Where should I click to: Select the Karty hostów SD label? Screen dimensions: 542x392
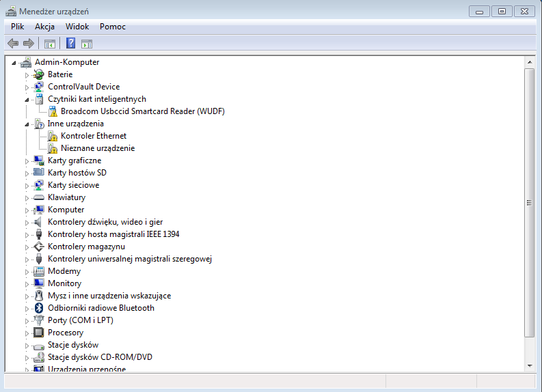[77, 173]
